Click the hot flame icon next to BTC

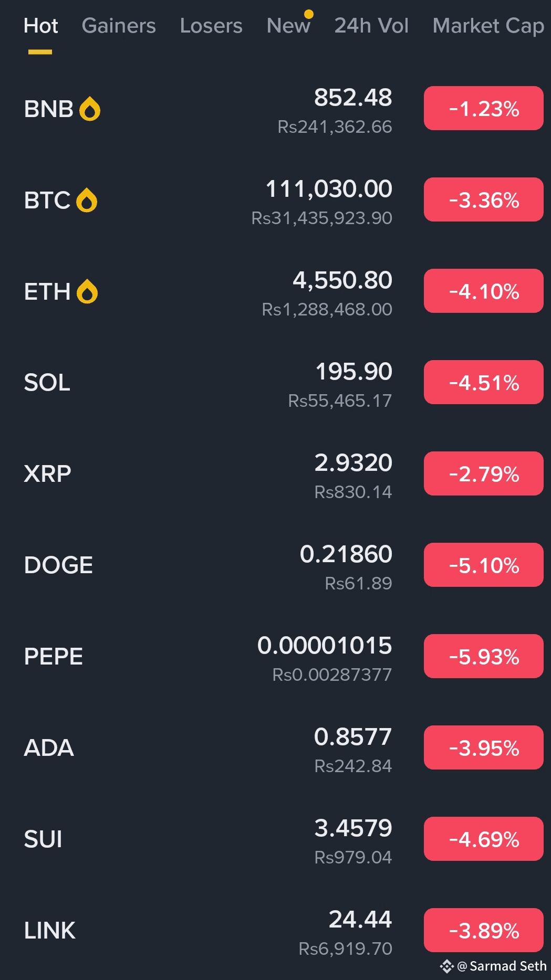(87, 201)
